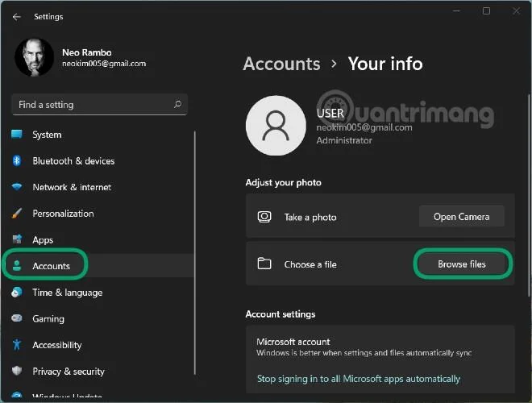Image resolution: width=532 pixels, height=403 pixels.
Task: Click the Take a photo label
Action: pos(310,217)
